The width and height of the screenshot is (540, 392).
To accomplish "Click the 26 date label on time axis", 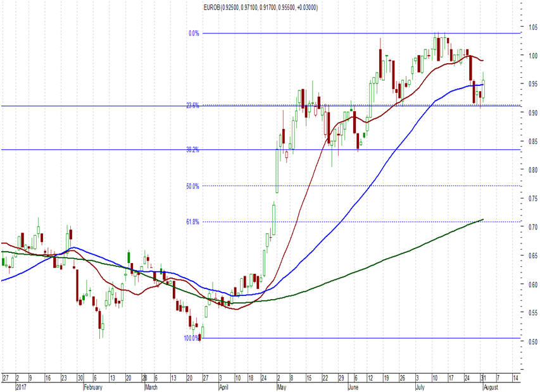I will [402, 378].
